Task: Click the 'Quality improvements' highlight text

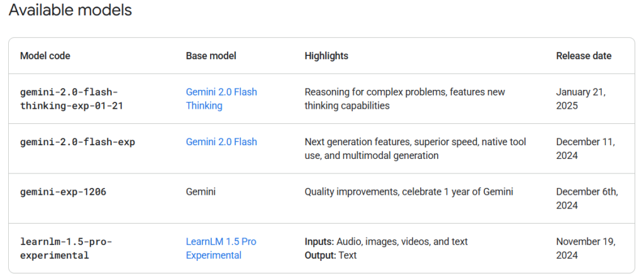Action: click(x=352, y=192)
